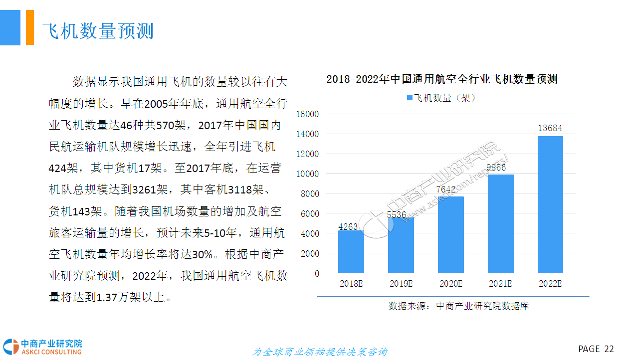Viewport: 624px width, 364px height.
Task: Click the ASKCI Consulting logo icon
Action: pyautogui.click(x=11, y=347)
